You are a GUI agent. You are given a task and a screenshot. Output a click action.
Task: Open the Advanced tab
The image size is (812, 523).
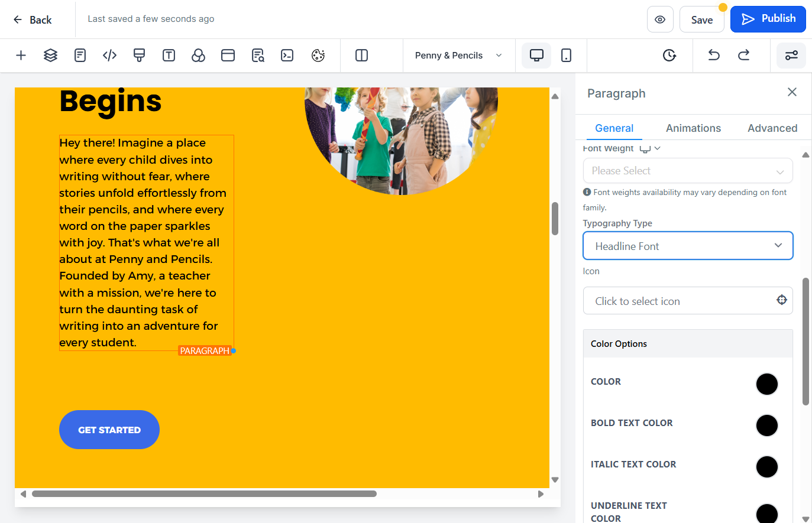coord(772,128)
